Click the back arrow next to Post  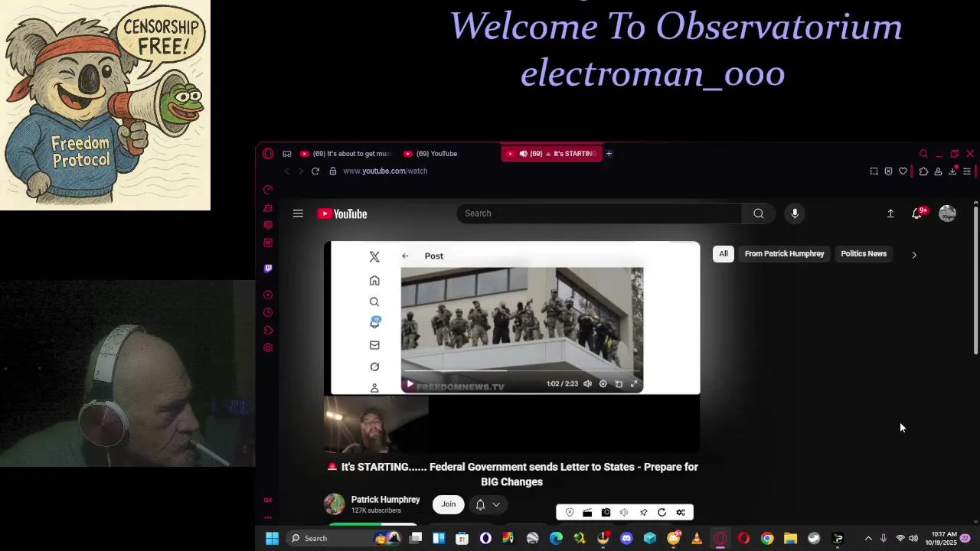(x=405, y=256)
